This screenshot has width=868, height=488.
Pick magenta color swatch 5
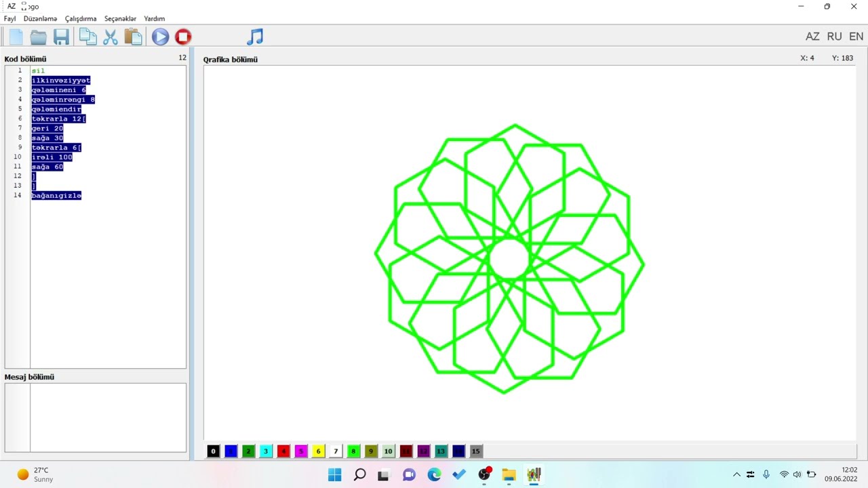301,451
